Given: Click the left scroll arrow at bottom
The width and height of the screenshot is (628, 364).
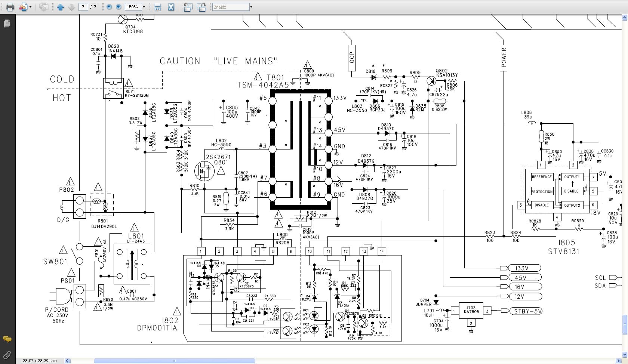Looking at the screenshot, I should coord(67,361).
